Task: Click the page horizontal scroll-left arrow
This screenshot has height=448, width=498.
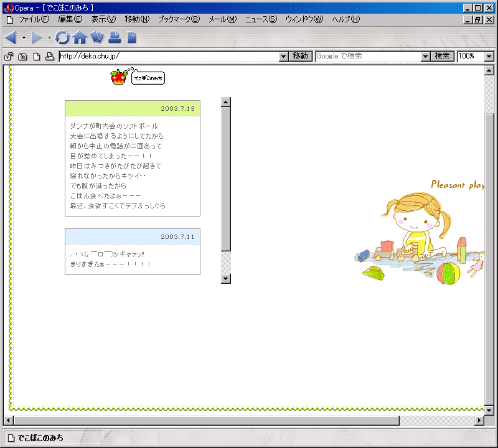Action: 9,421
